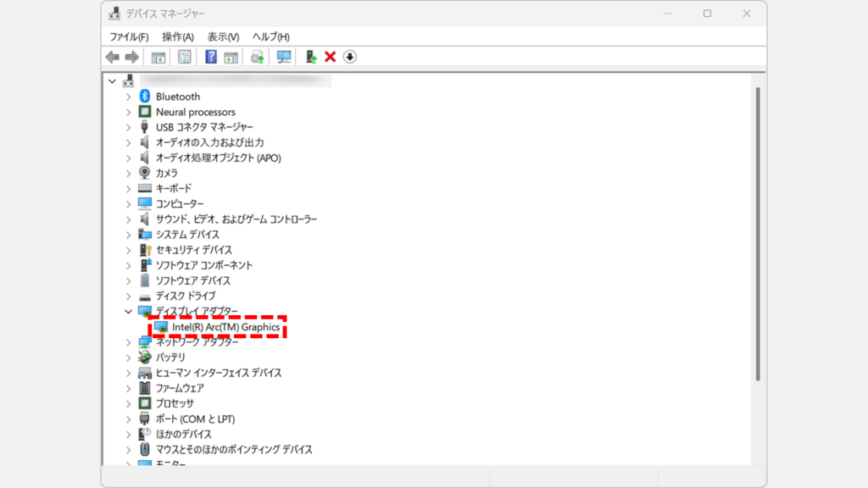Click the down-arrow circle toolbar icon
The width and height of the screenshot is (868, 488).
(x=350, y=57)
